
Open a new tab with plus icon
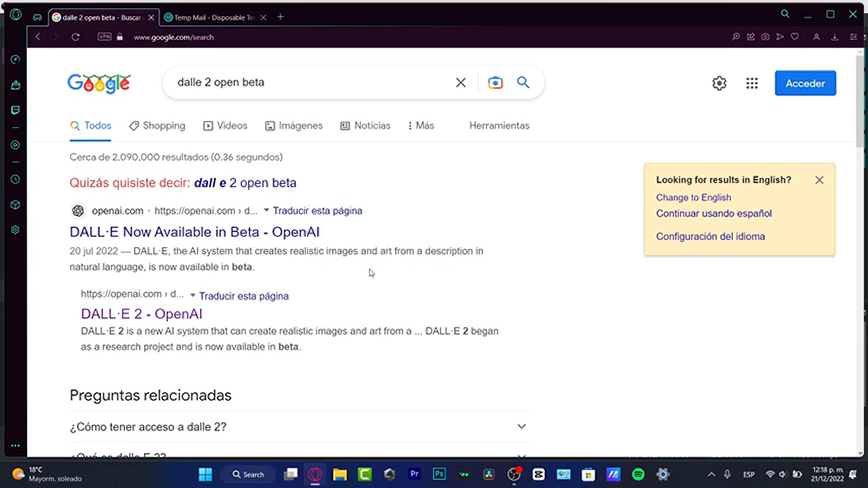point(280,17)
